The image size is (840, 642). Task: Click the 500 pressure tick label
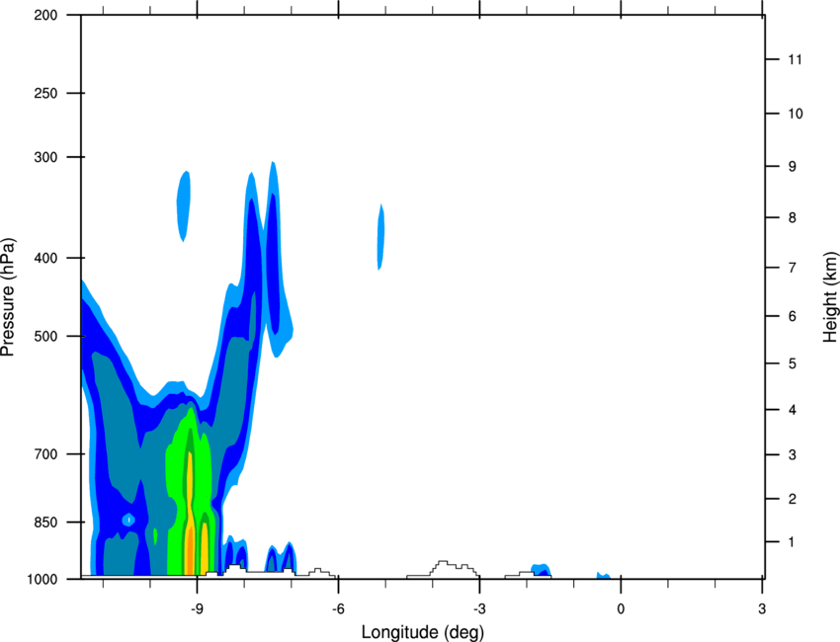(46, 336)
